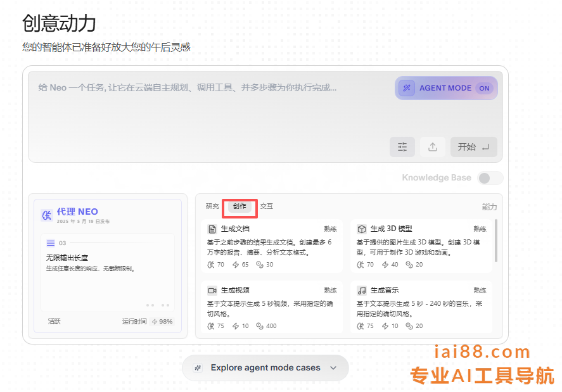Click the 能力 label link
Viewport: 562px width, 392px height.
(489, 207)
